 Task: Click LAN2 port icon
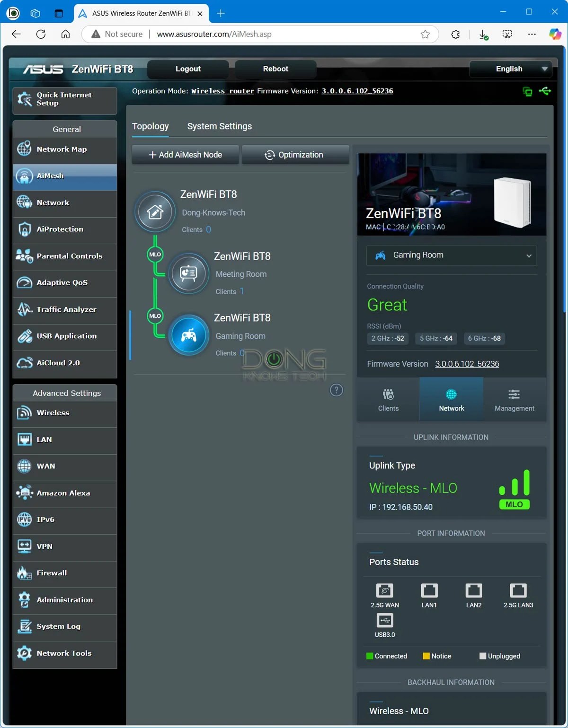[x=474, y=590]
